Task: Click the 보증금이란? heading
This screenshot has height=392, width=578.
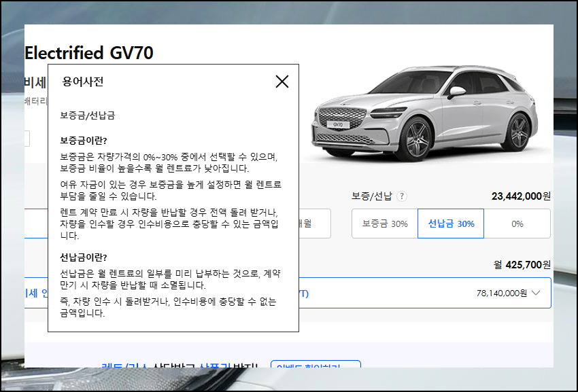Action: tap(84, 141)
